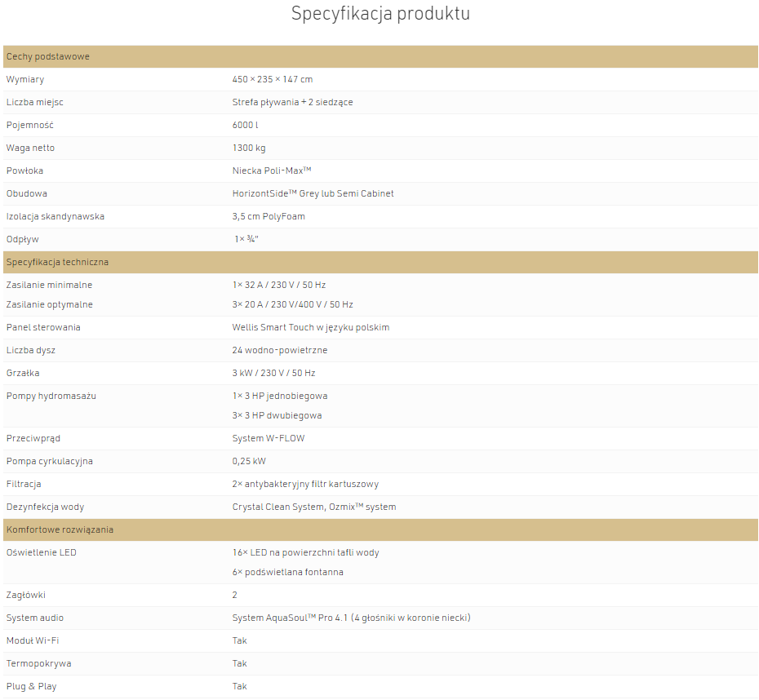Click the System W-FLOW value
Viewport: 759px width, 700px height.
(269, 438)
